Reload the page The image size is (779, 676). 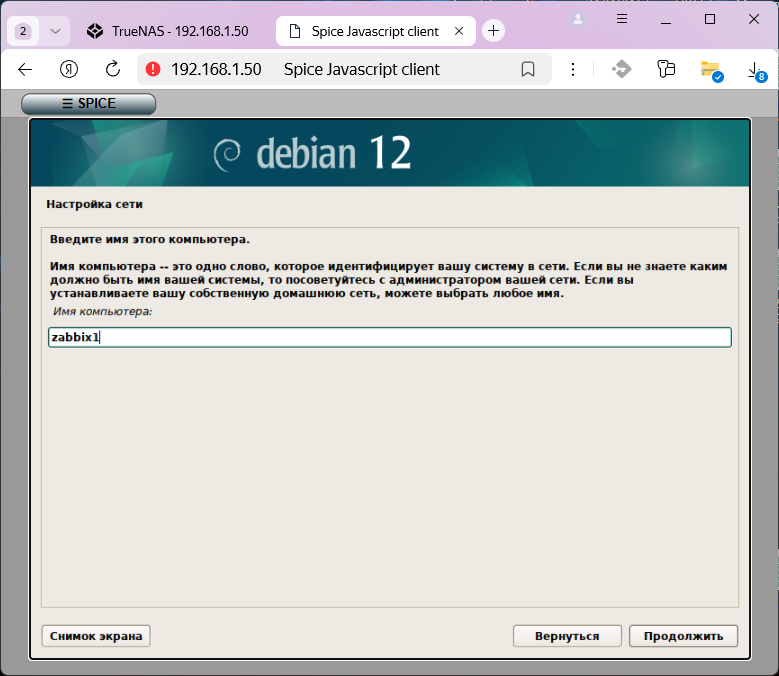pos(113,69)
